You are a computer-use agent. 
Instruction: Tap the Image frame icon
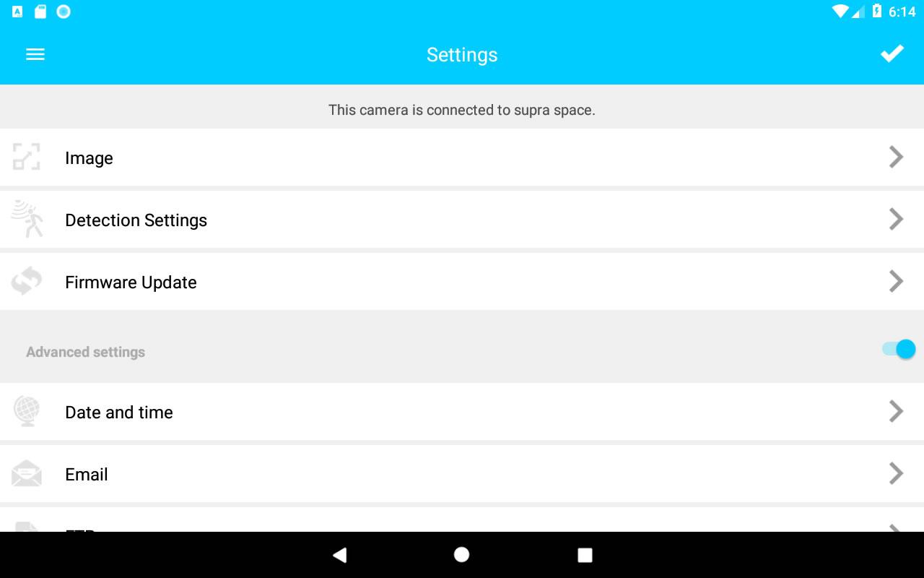point(27,157)
